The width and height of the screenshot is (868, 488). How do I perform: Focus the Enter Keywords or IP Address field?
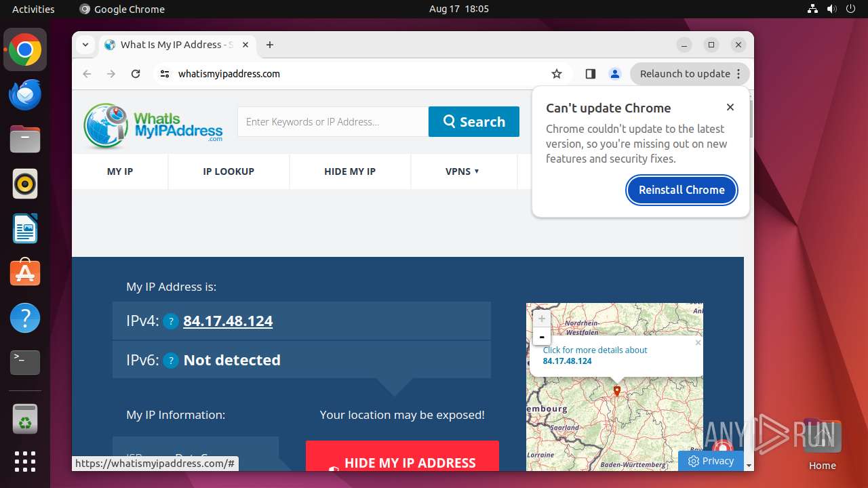click(333, 122)
